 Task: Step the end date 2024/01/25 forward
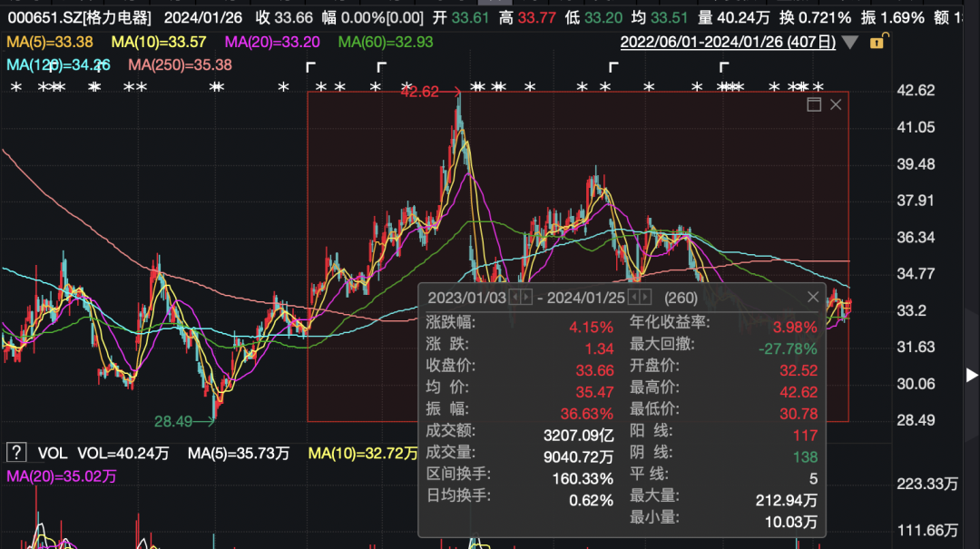tap(645, 297)
